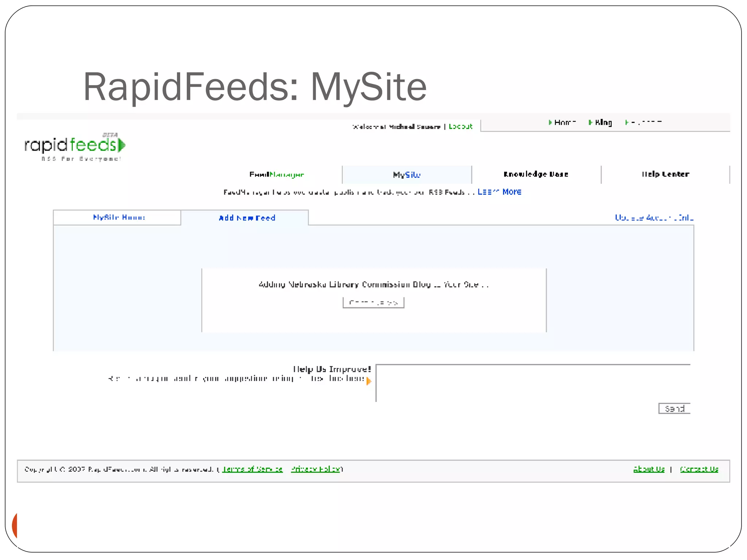The height and width of the screenshot is (560, 747).
Task: Select the MySite Home sub-tab
Action: coord(117,217)
